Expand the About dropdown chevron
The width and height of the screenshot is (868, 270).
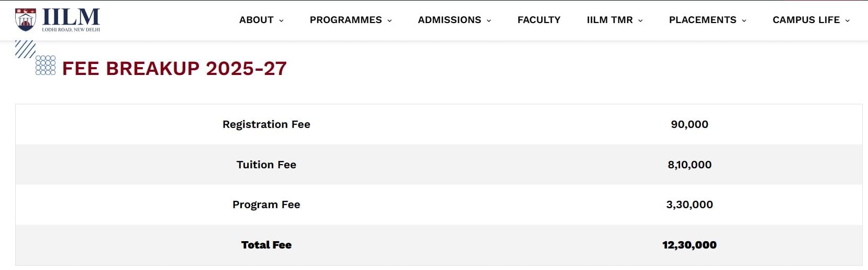[x=281, y=20]
